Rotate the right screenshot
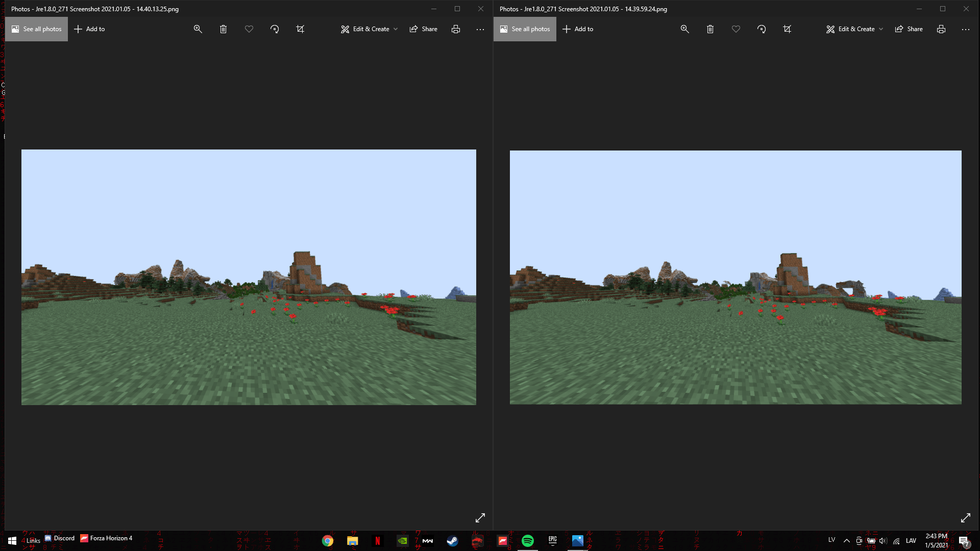980x551 pixels. click(x=761, y=29)
